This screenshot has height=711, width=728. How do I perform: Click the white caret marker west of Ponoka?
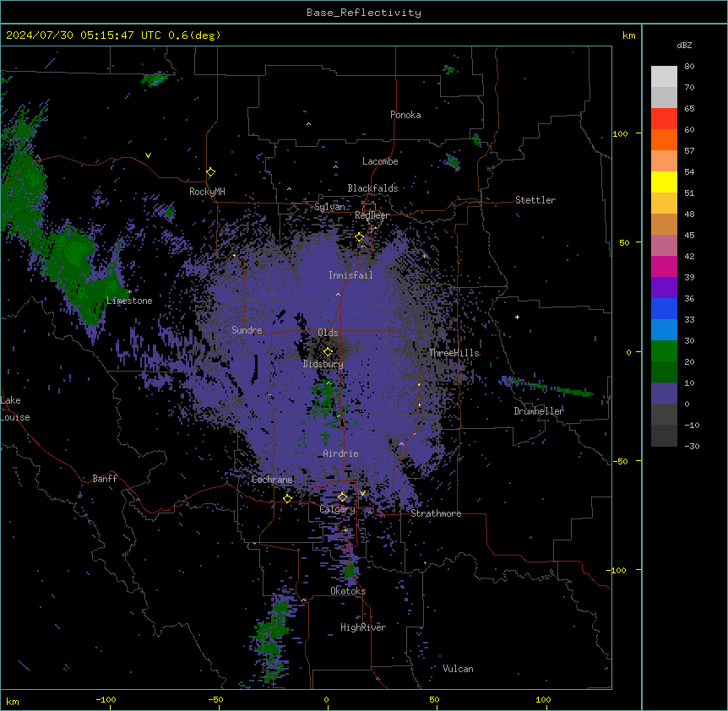[308, 124]
